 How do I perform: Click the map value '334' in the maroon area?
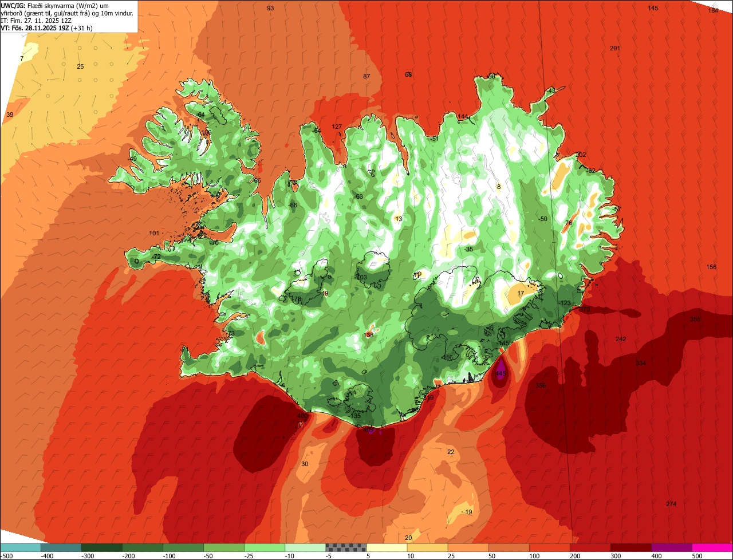(641, 363)
